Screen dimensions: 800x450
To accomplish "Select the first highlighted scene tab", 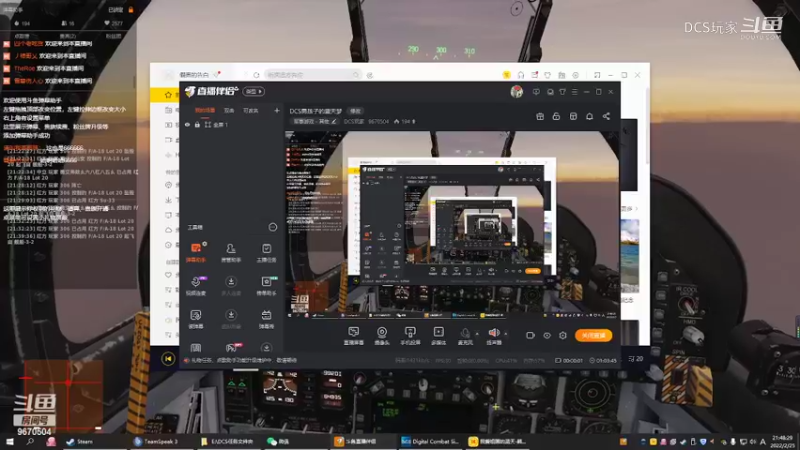I will pyautogui.click(x=205, y=110).
